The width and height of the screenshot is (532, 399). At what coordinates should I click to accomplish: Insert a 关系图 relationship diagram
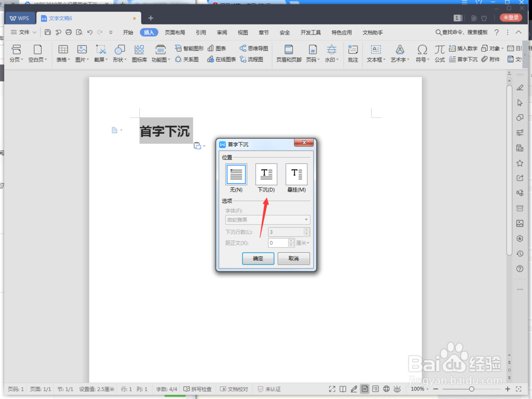(187, 60)
